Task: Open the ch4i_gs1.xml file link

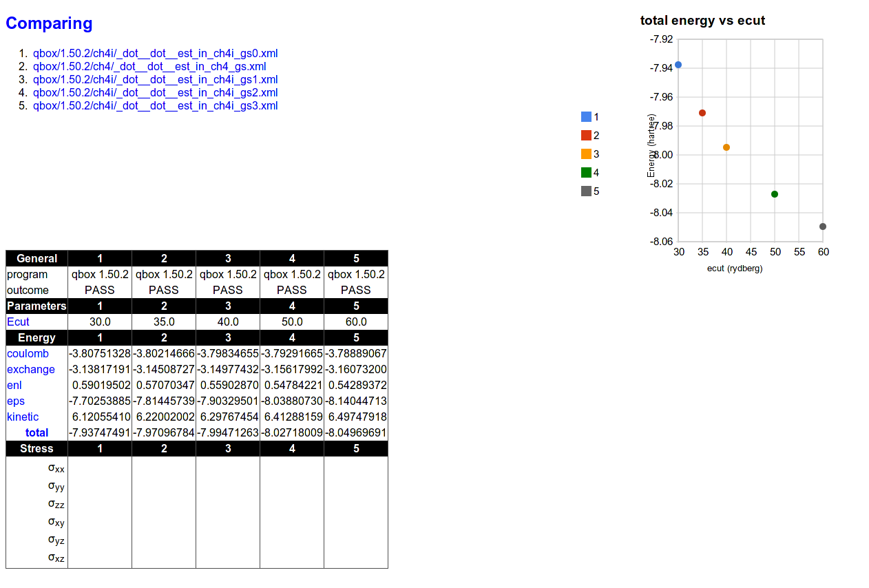Action: 155,80
